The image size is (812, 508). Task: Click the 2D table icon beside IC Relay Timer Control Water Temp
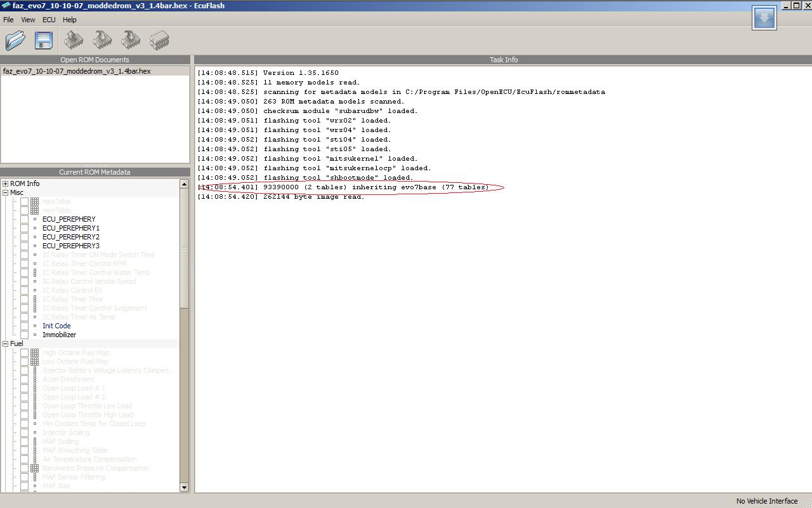(x=35, y=272)
